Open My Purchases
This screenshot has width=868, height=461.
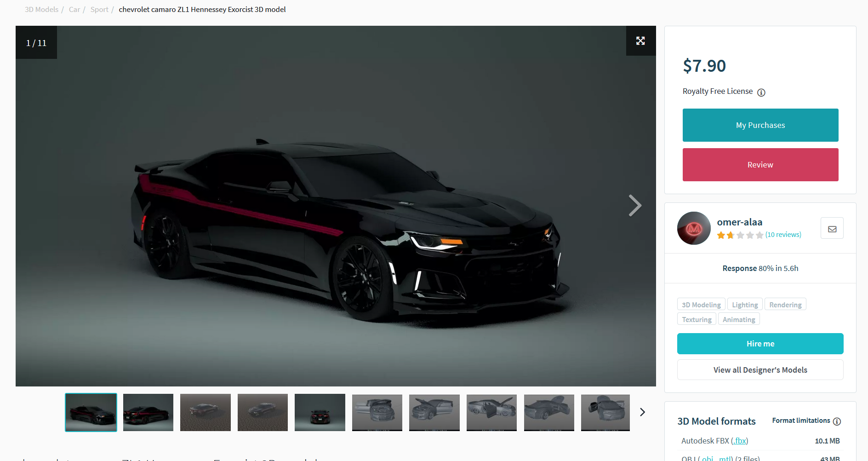pos(760,125)
